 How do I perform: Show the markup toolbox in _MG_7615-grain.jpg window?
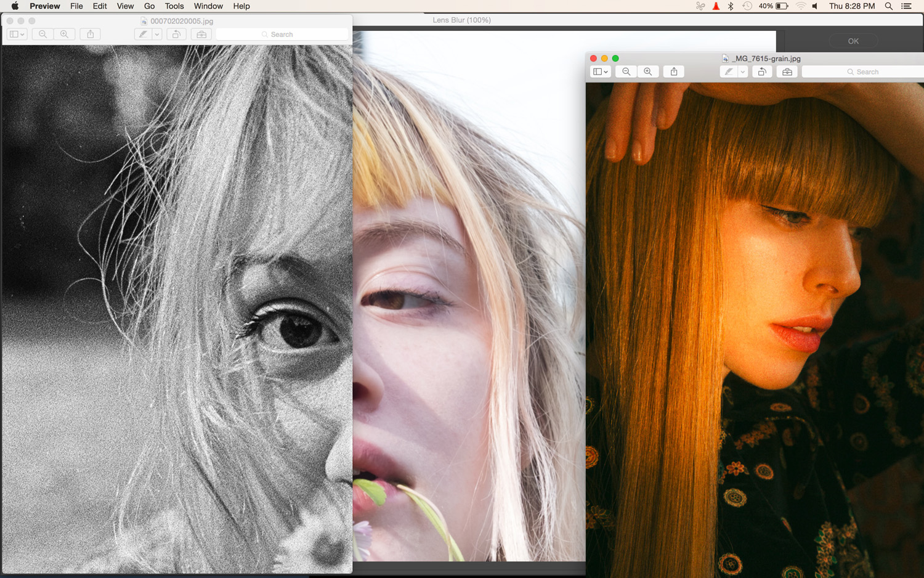787,72
